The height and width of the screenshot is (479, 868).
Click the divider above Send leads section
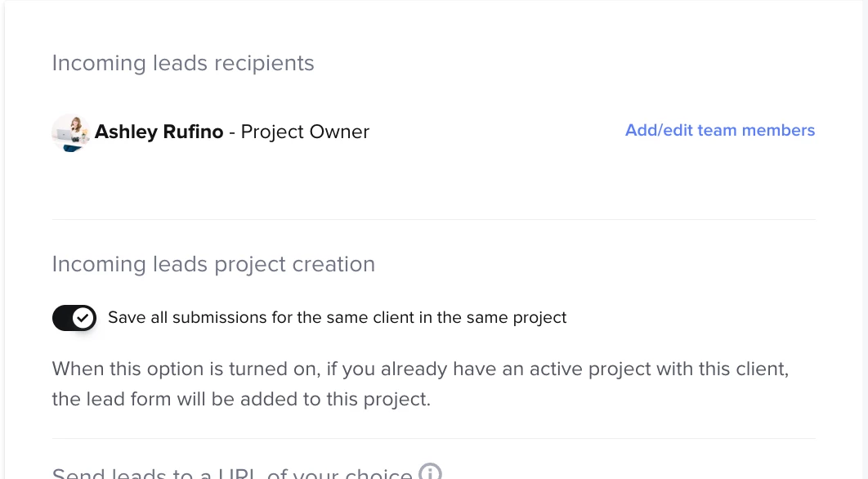tap(433, 439)
